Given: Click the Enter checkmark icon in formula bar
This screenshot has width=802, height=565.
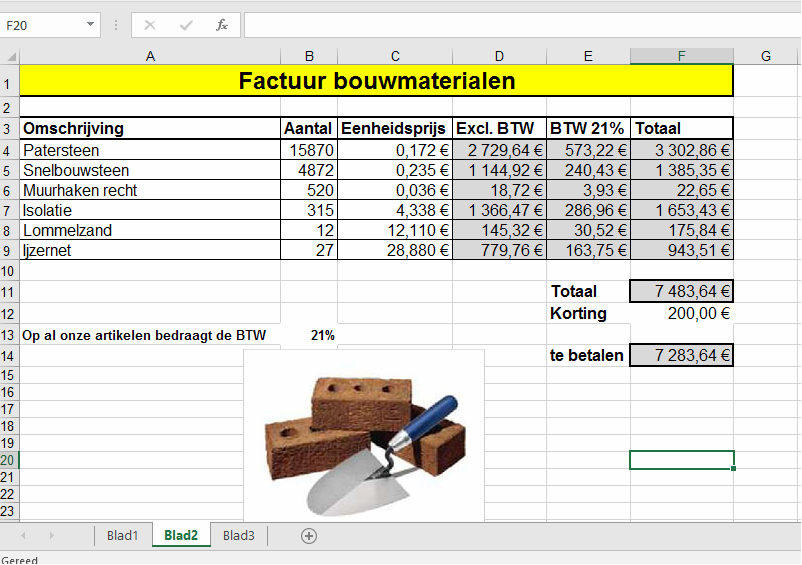Looking at the screenshot, I should (186, 25).
